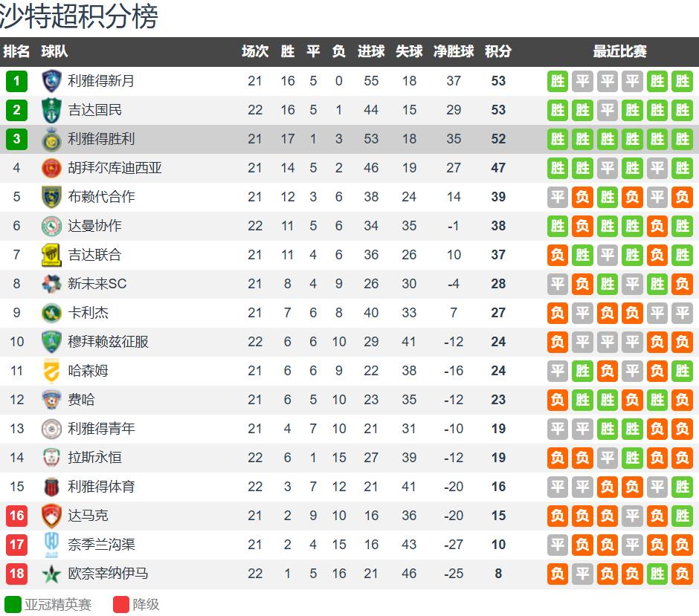Sort table by 净胜球 column header

coord(454,51)
